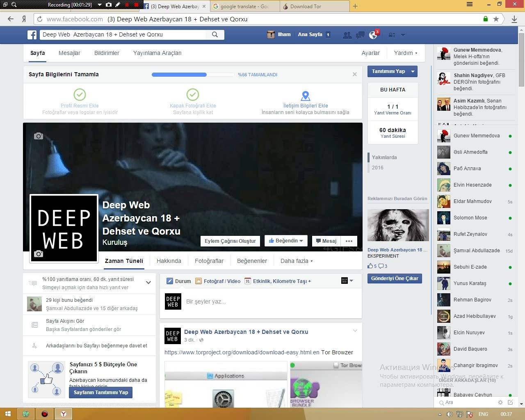Image resolution: width=525 pixels, height=420 pixels.
Task: Click the recorder red stop square
Action: pyautogui.click(x=136, y=5)
